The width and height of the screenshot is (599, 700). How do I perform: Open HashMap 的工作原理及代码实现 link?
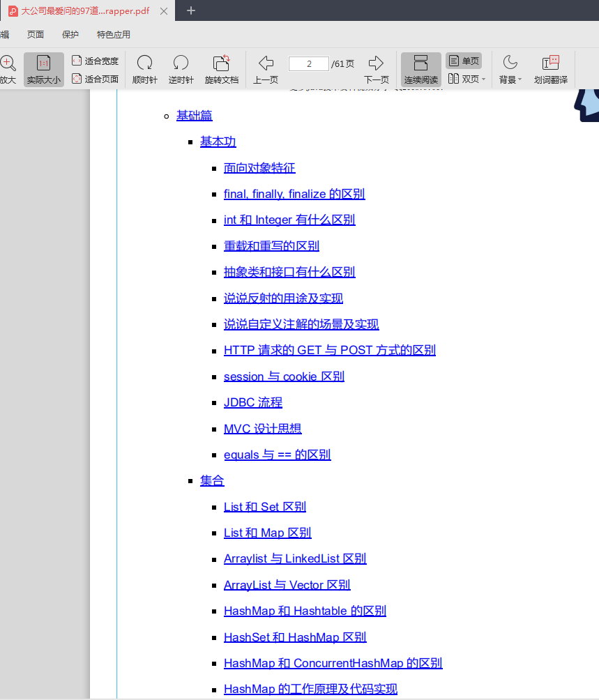coord(310,689)
